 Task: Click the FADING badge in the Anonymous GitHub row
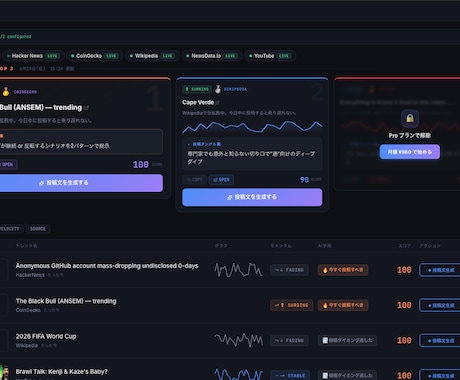click(x=289, y=270)
